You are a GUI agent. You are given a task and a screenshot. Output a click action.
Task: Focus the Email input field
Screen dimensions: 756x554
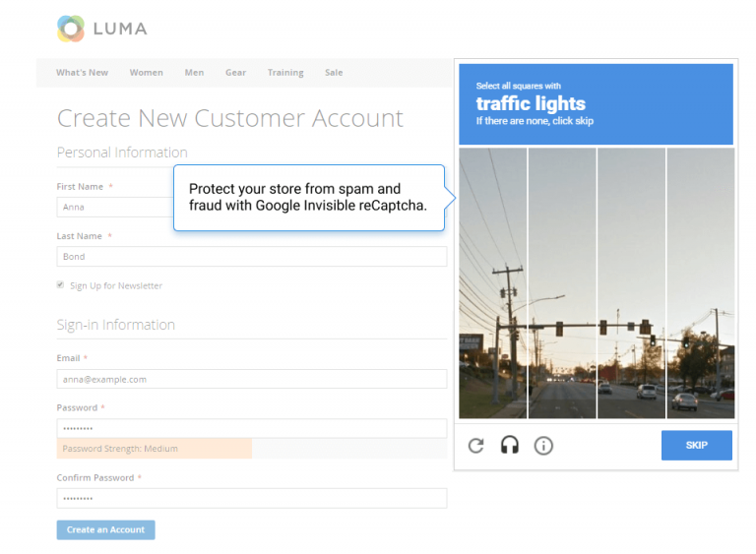click(x=251, y=379)
